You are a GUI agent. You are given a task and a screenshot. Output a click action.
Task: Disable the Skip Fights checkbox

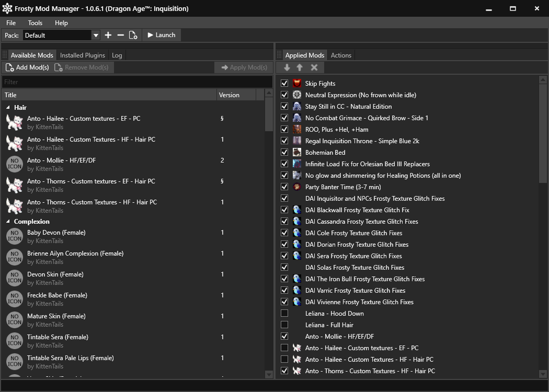(x=284, y=84)
